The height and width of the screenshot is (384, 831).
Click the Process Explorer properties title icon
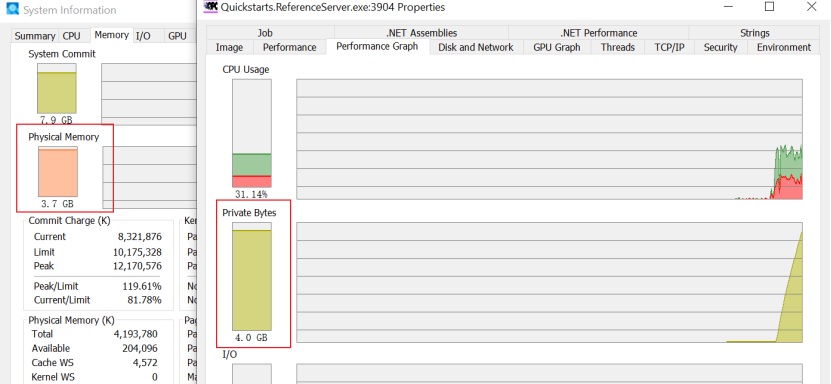point(211,6)
